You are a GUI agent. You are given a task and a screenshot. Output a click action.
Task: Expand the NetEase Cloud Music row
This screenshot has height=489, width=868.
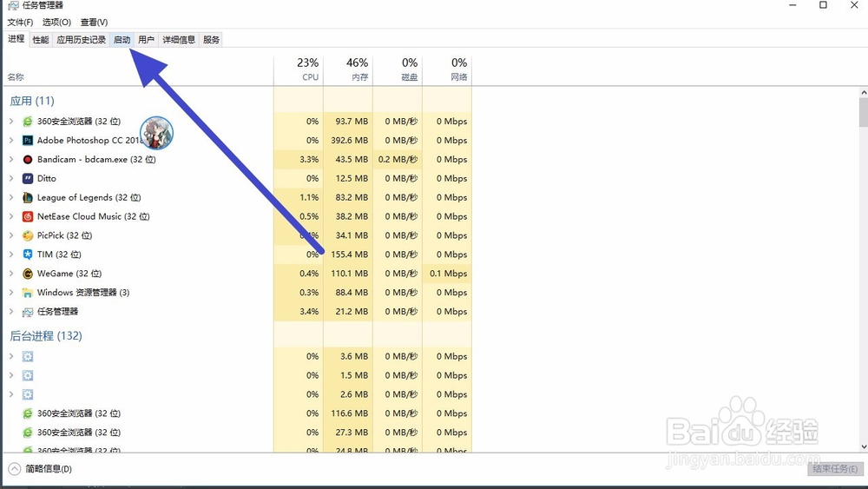[x=11, y=216]
